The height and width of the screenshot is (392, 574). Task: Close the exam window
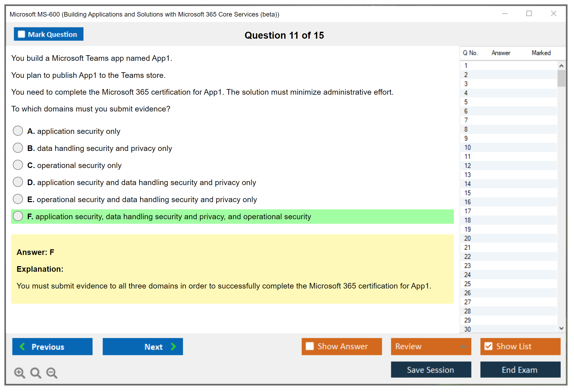pyautogui.click(x=553, y=14)
